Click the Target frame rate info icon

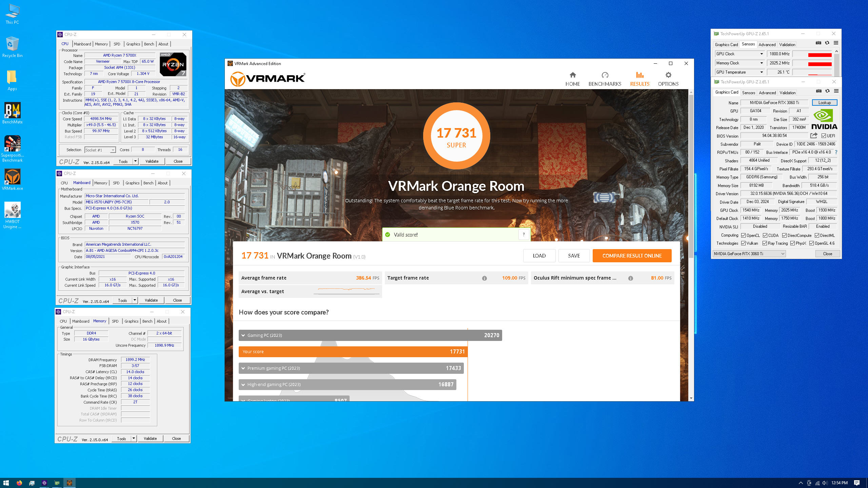tap(485, 278)
